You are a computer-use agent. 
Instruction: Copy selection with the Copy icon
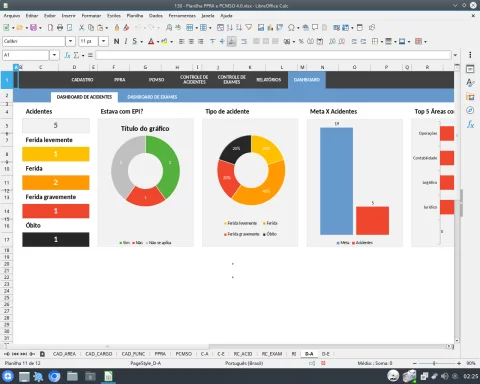(x=91, y=28)
